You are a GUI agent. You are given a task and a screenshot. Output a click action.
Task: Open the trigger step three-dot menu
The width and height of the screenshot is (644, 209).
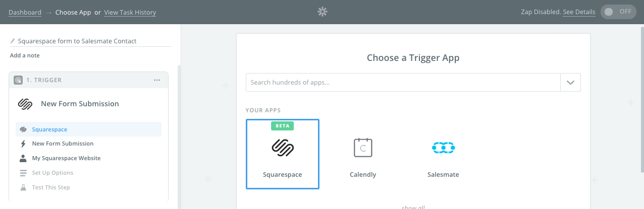[x=157, y=80]
